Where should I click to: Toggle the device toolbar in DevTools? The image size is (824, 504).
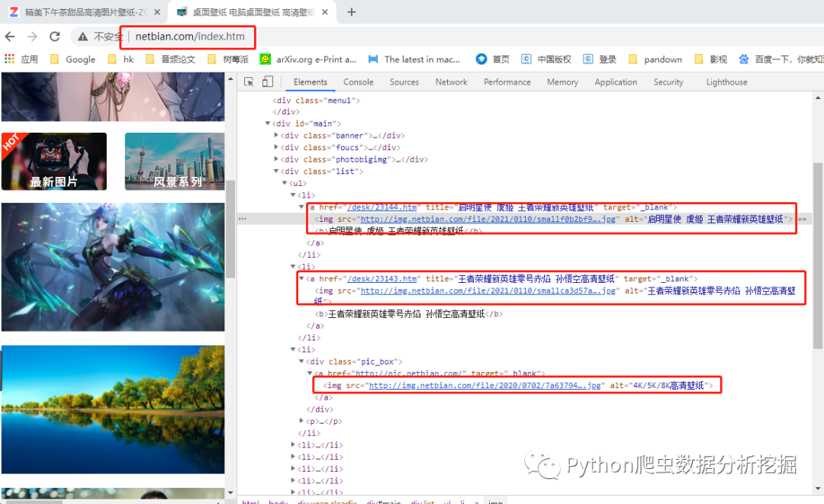pos(268,82)
